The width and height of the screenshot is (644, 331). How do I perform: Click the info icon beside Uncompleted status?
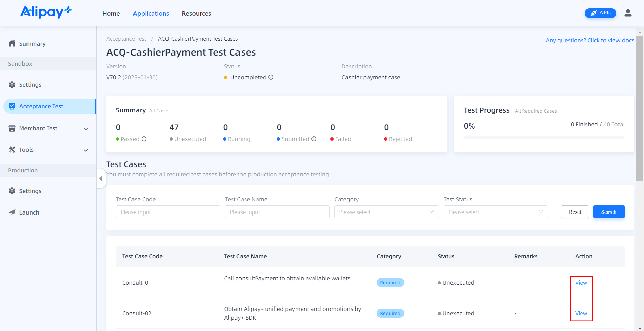(271, 77)
